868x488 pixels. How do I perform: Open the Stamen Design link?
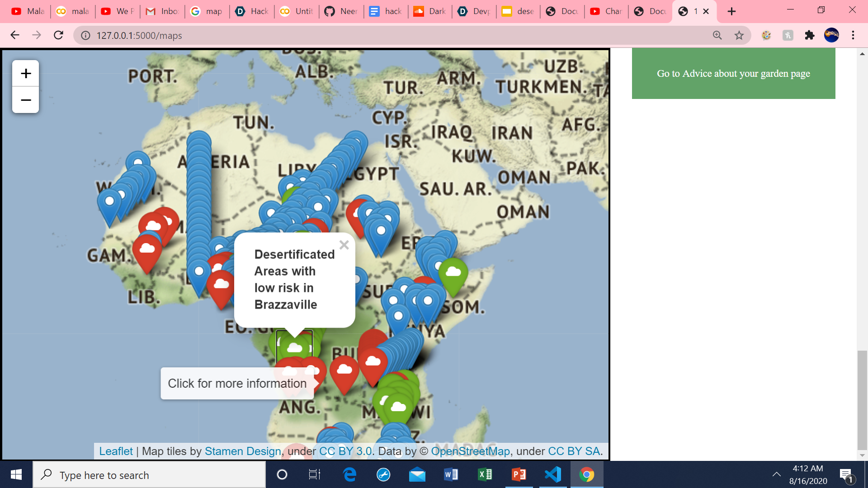point(243,451)
